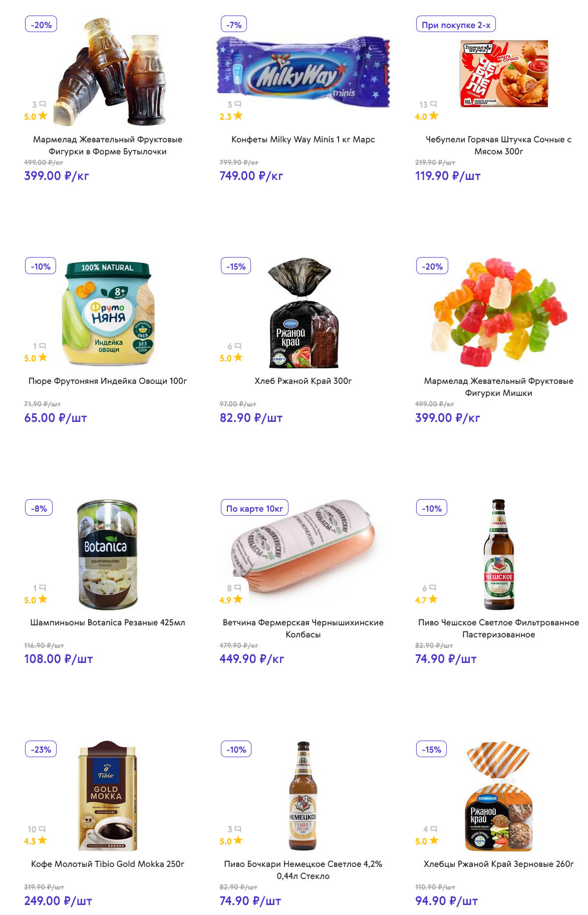
Task: Open the Шампиньоны Botanica Резаные 425мл link
Action: (108, 622)
